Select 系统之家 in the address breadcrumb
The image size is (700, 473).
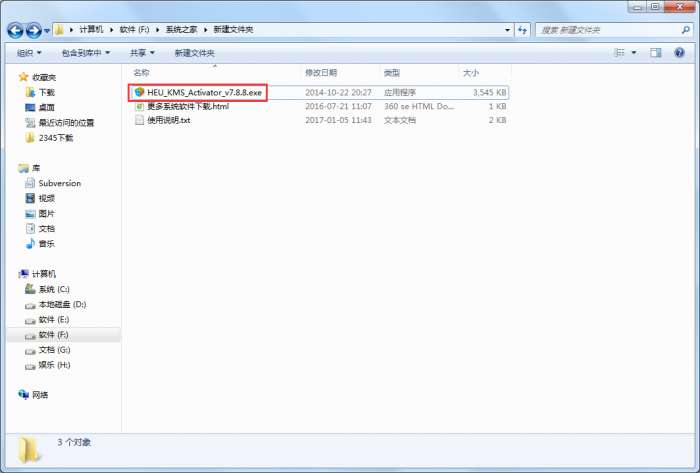[181, 29]
